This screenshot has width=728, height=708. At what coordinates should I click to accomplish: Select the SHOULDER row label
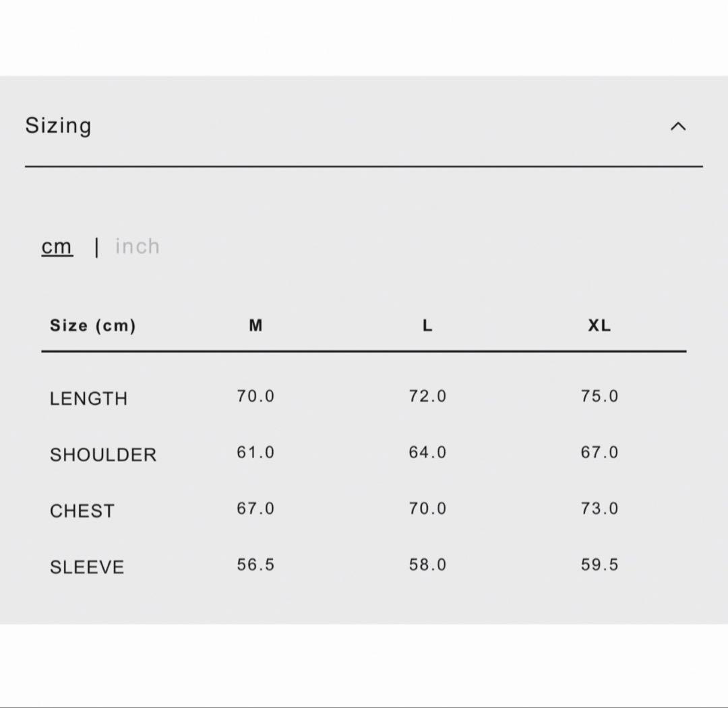click(x=103, y=455)
